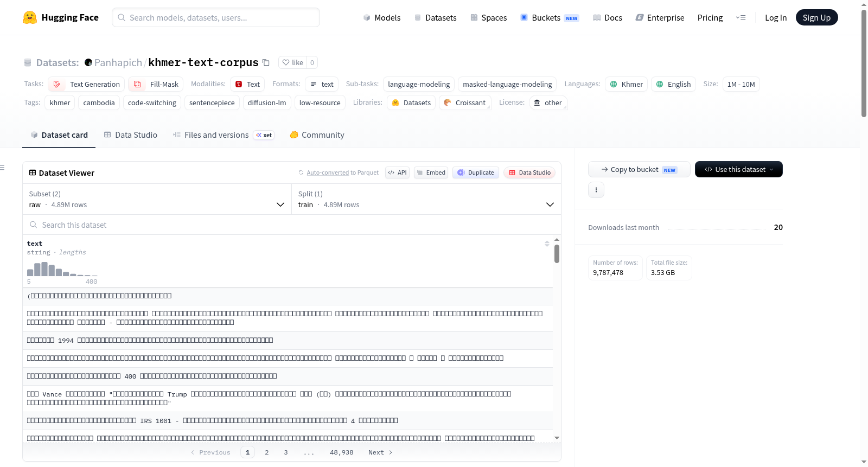Open the Models menu item

pyautogui.click(x=382, y=17)
